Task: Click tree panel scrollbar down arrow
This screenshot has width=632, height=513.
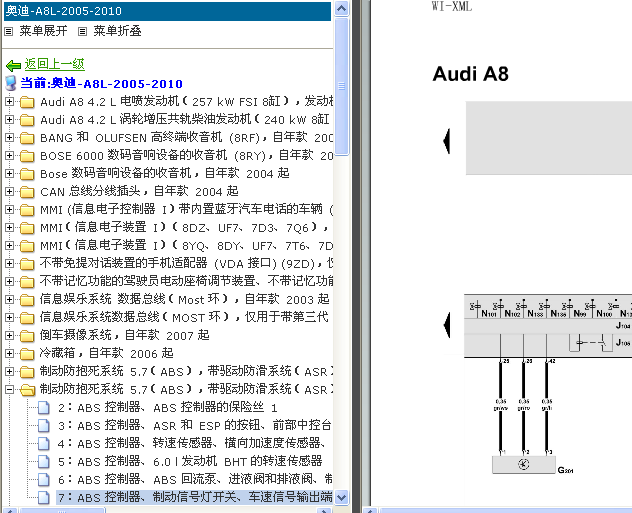Action: click(341, 497)
